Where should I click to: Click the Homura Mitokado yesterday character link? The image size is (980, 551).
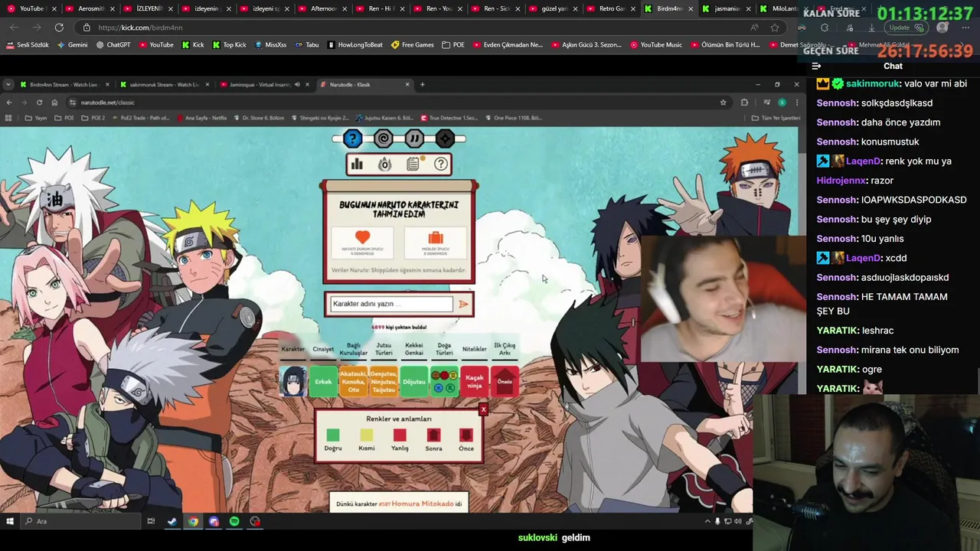coord(422,504)
